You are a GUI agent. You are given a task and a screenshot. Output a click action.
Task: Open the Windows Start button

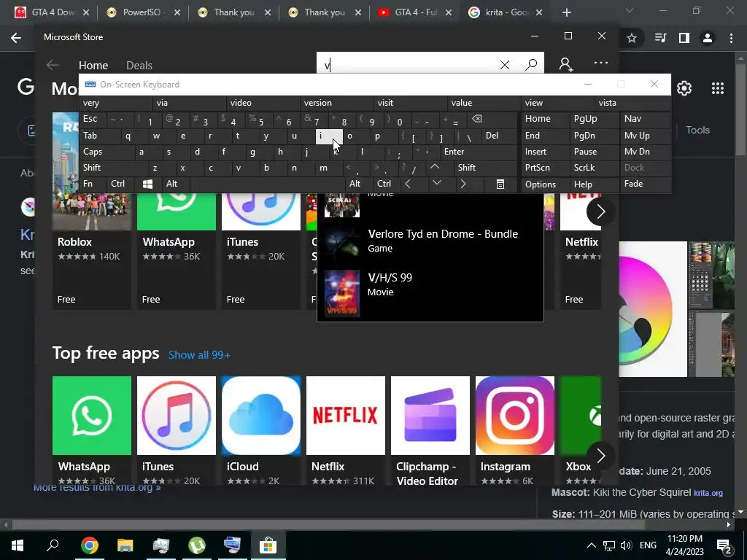pyautogui.click(x=18, y=545)
